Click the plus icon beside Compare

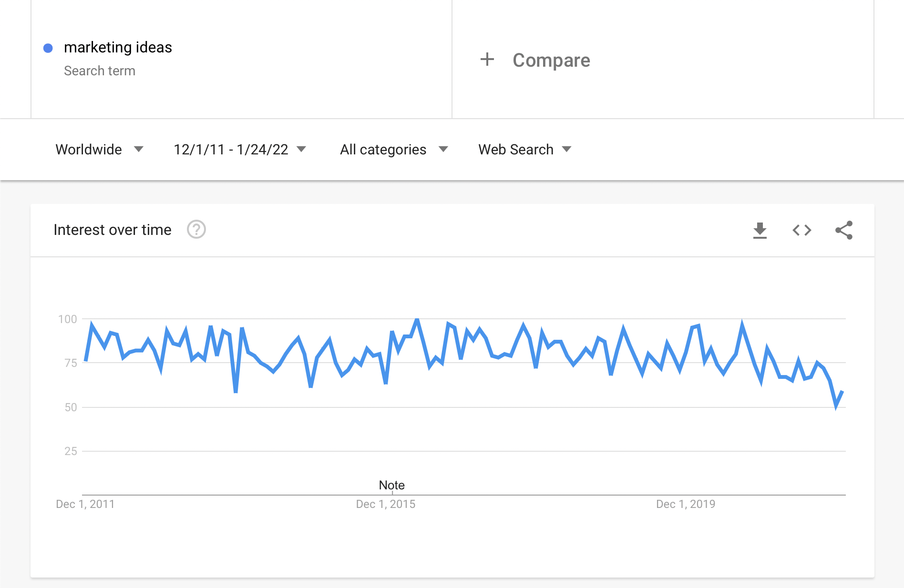click(x=487, y=60)
